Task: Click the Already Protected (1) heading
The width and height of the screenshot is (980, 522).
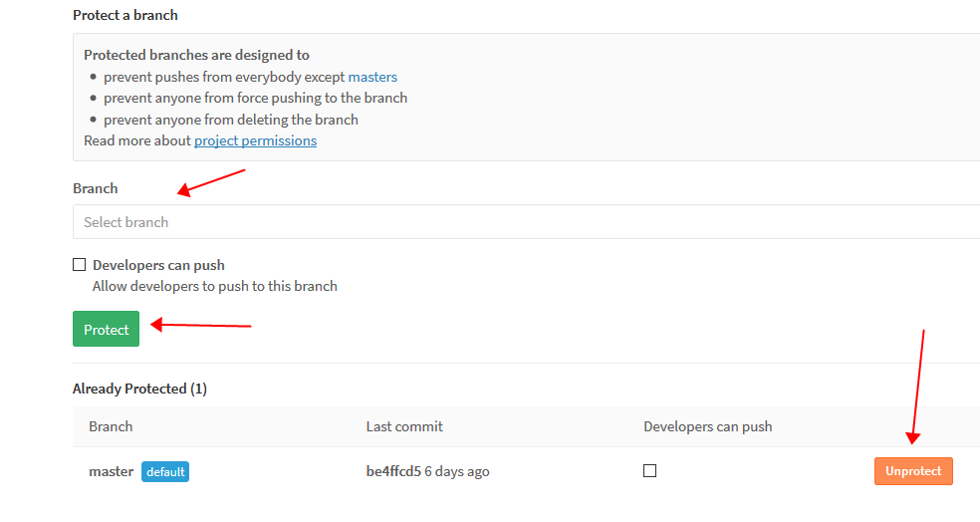Action: pos(139,389)
